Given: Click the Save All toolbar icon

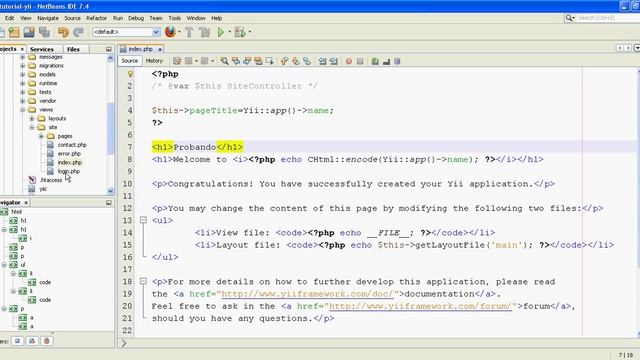Looking at the screenshot, I should coord(44,32).
